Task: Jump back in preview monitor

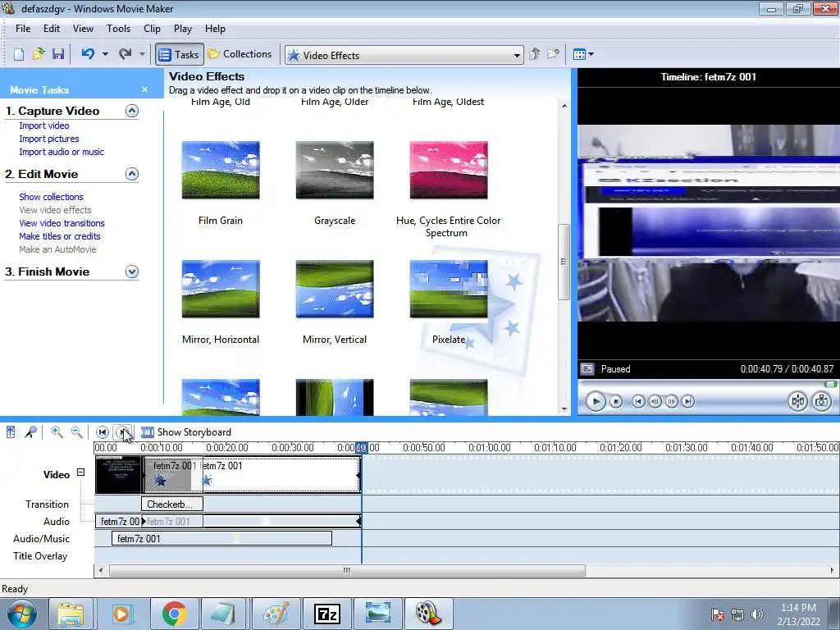Action: tap(638, 401)
